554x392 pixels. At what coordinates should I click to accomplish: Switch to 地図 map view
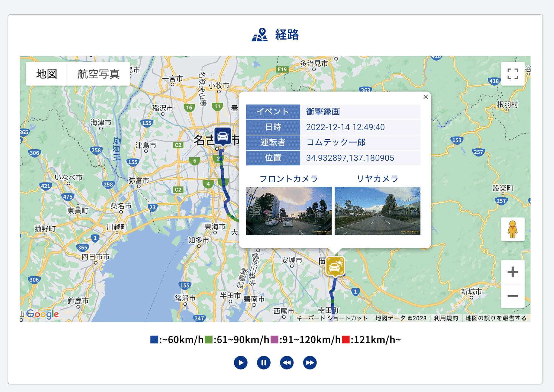pyautogui.click(x=46, y=74)
